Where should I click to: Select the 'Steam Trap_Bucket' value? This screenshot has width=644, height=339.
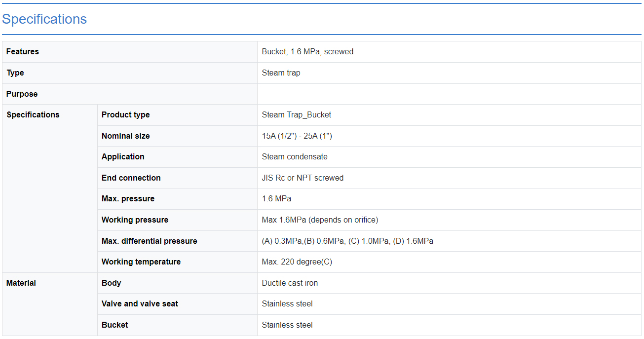[x=296, y=115]
